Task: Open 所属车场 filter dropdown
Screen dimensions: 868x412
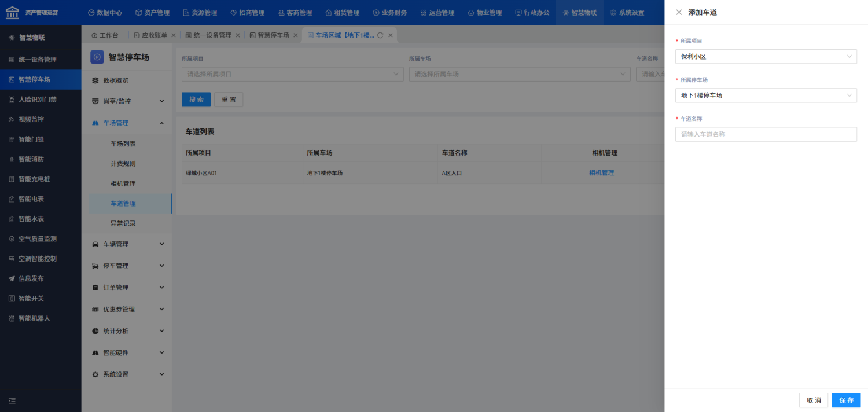Action: click(x=520, y=74)
